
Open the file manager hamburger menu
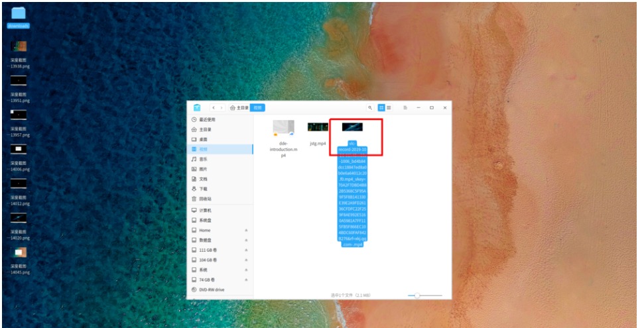click(x=405, y=108)
